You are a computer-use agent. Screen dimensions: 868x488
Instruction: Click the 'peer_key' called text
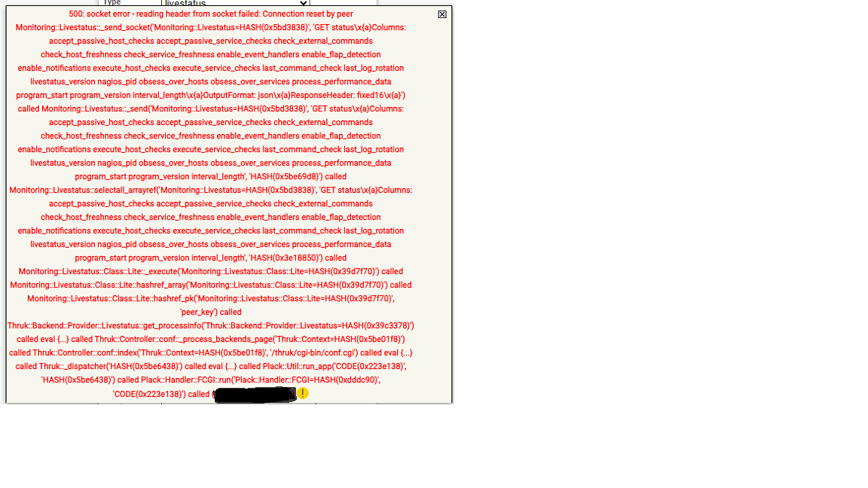[210, 313]
